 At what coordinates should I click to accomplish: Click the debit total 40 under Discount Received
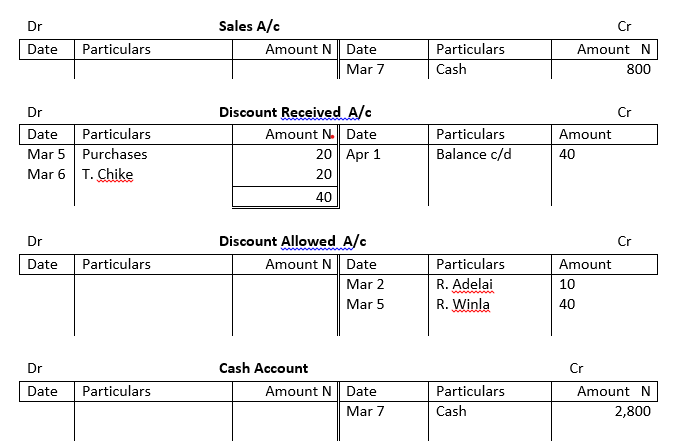[x=323, y=197]
